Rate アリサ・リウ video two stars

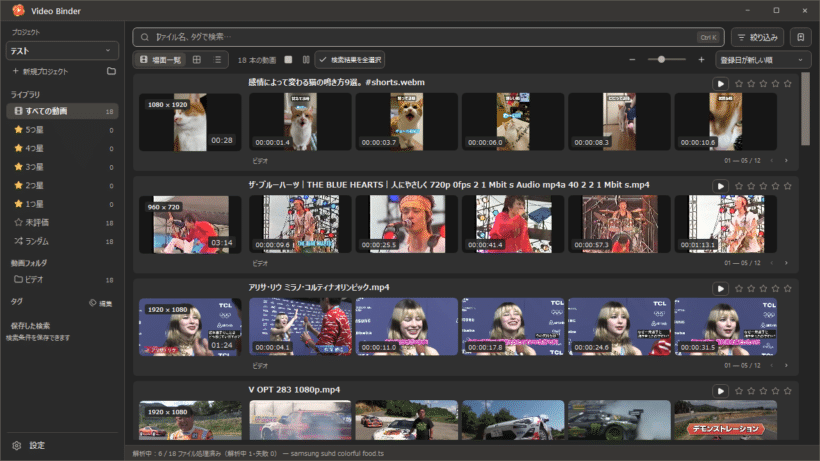[751, 289]
